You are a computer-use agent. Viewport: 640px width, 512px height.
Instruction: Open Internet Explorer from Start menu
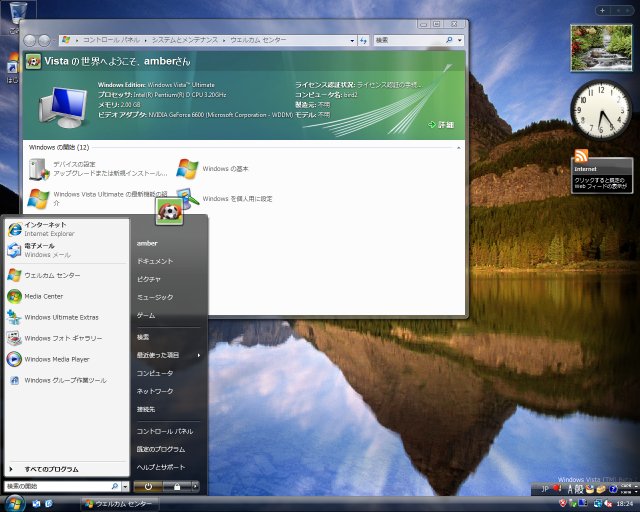(x=67, y=229)
